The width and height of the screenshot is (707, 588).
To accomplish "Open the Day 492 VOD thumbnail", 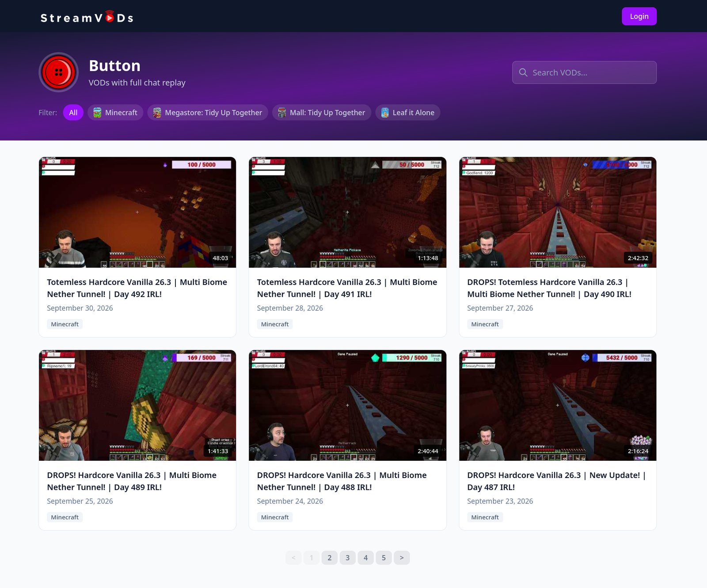I will click(x=137, y=212).
